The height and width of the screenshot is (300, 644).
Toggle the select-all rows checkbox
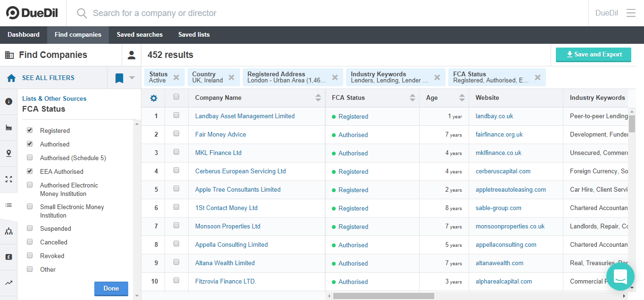(x=176, y=97)
